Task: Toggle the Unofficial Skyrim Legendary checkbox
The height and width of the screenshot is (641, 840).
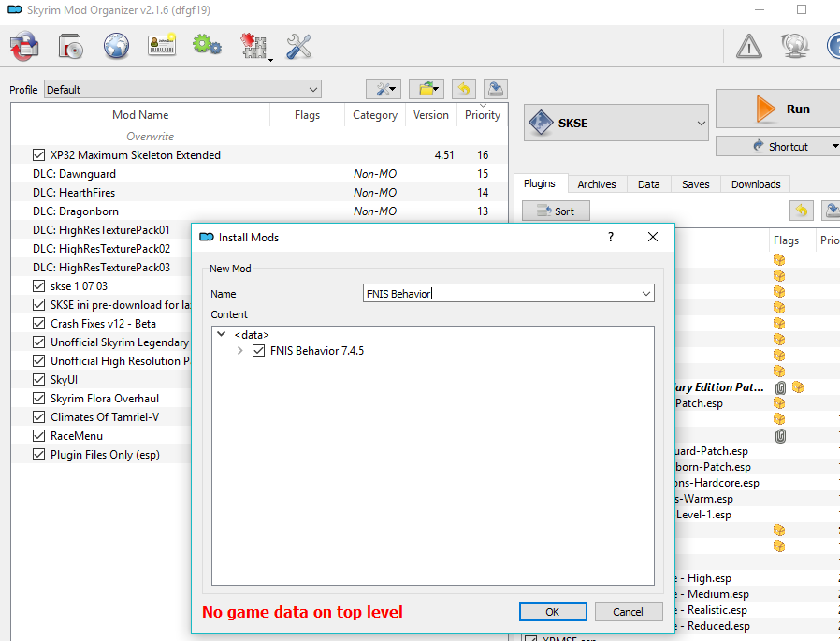Action: point(38,342)
